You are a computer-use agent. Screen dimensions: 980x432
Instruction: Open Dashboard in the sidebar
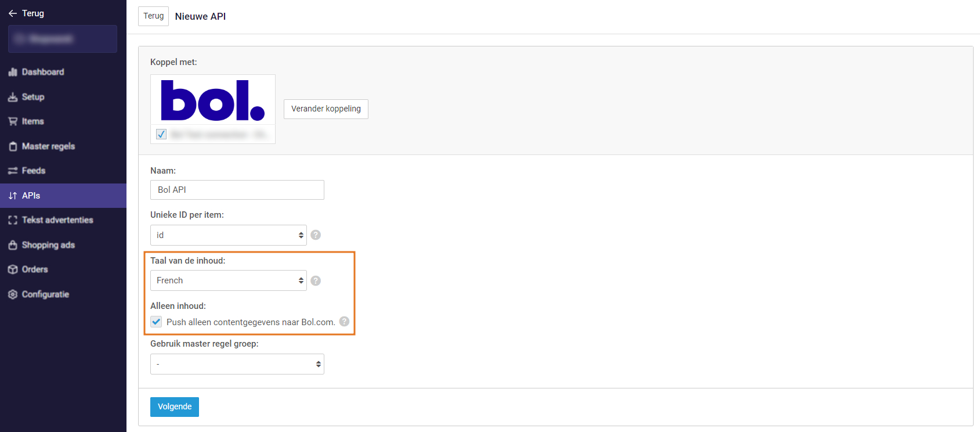(63, 72)
